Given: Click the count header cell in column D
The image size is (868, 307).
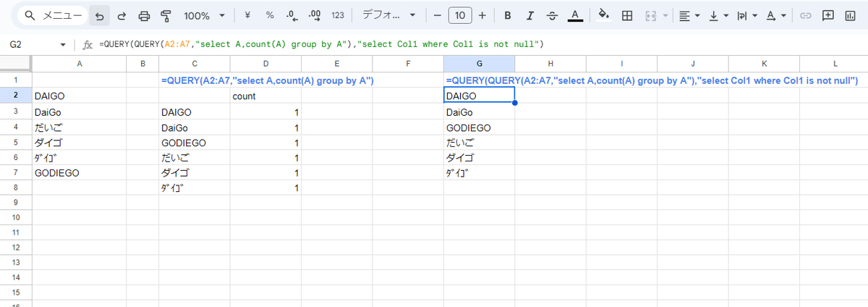Looking at the screenshot, I should pos(265,96).
